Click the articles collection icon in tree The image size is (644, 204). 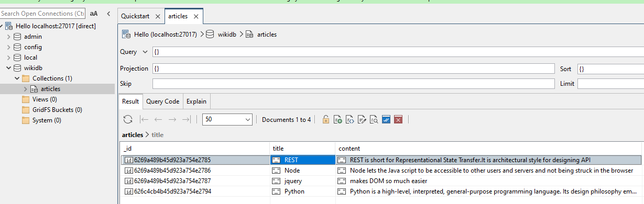(x=35, y=89)
